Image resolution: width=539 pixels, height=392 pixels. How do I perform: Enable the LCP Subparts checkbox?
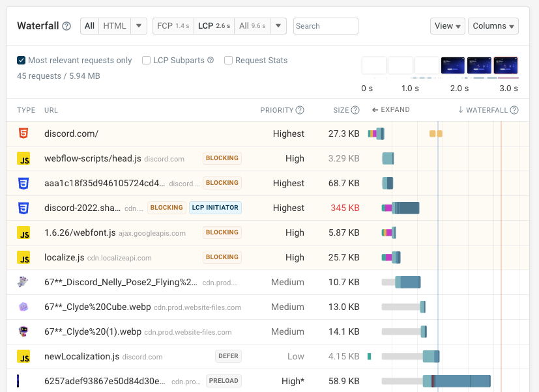(146, 60)
